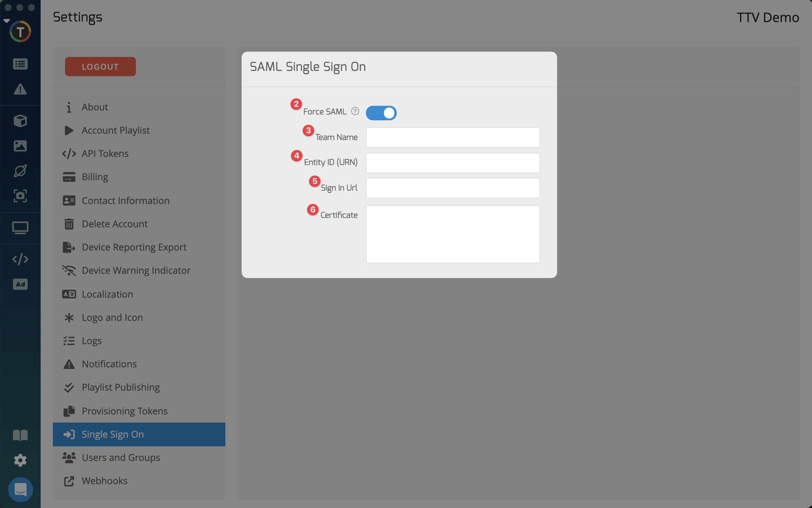Click the settings gear icon in sidebar
The image size is (812, 508).
[20, 460]
